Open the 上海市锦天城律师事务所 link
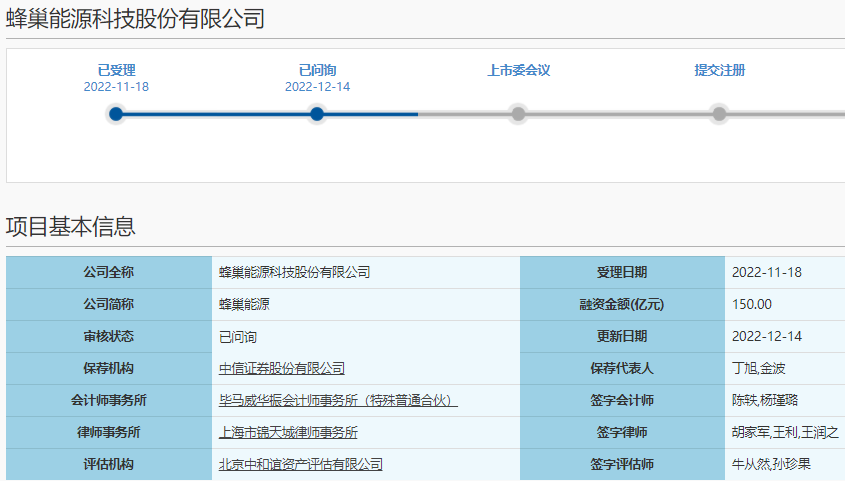 tap(288, 432)
